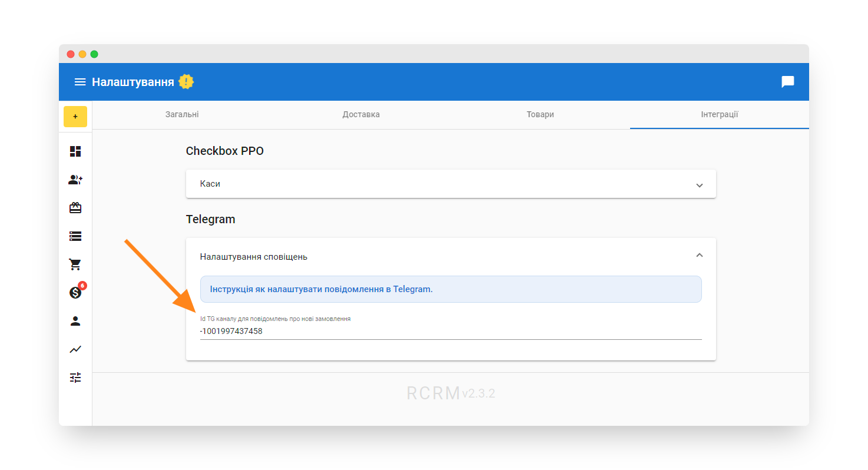Switch to the Доставка tab

pyautogui.click(x=361, y=114)
